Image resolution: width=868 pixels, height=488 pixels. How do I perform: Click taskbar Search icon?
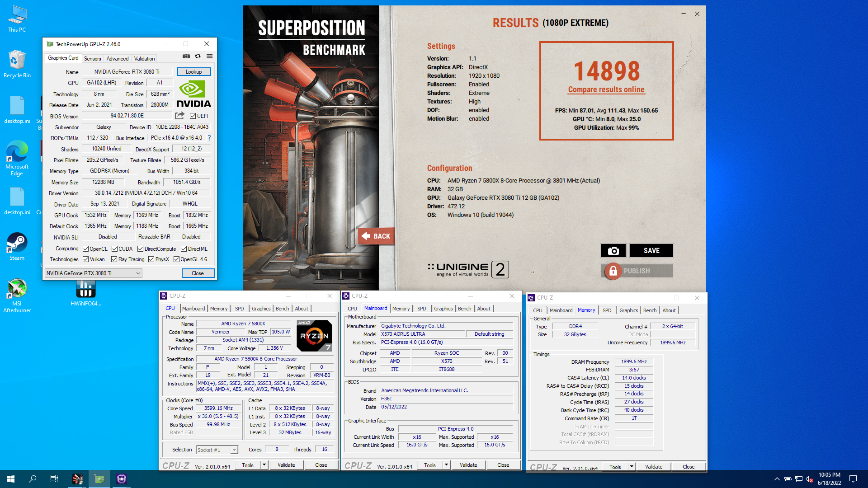[x=33, y=479]
